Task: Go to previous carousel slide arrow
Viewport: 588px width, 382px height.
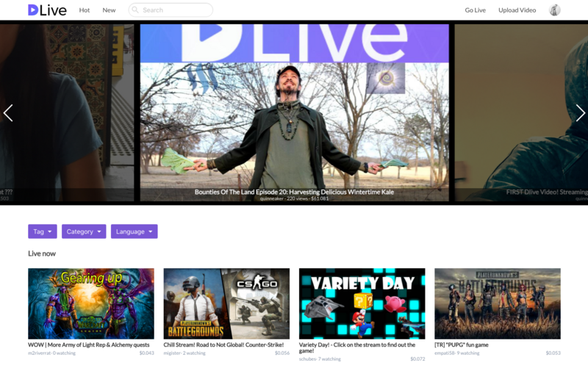Action: (x=8, y=113)
